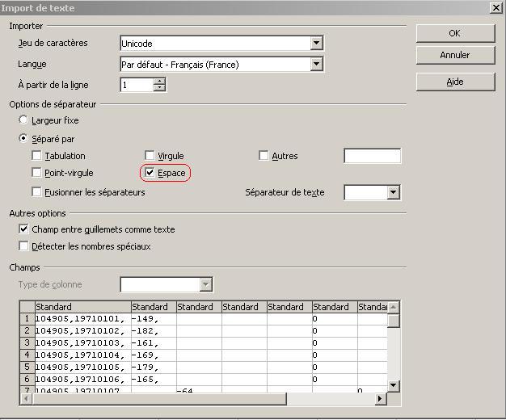Select row header number 1 in preview
The image size is (506, 420).
[x=27, y=319]
